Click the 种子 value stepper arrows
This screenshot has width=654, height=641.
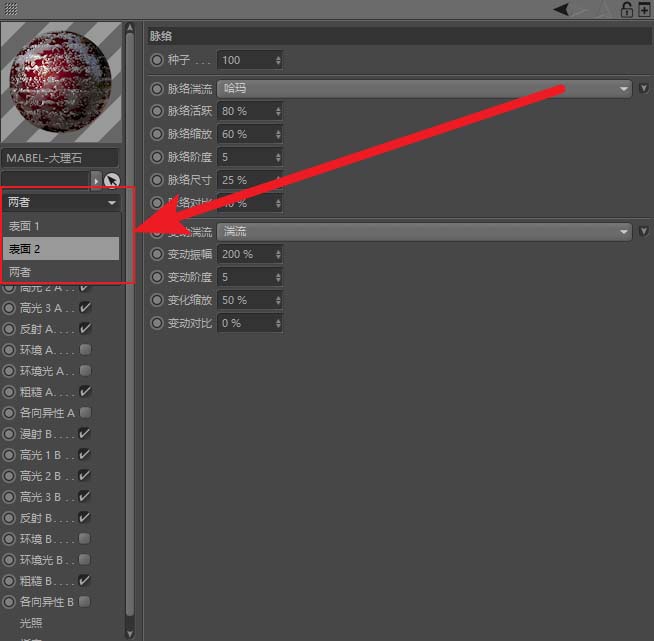tap(278, 60)
